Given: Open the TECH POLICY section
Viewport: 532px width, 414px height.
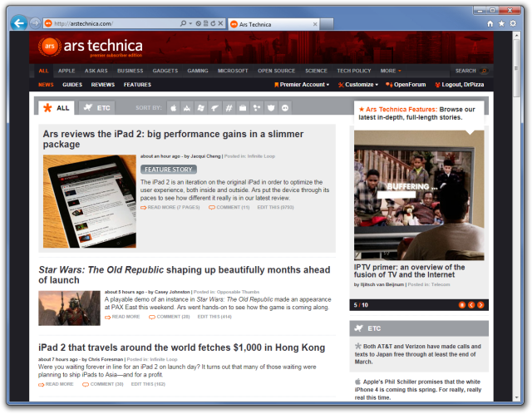Looking at the screenshot, I should pyautogui.click(x=354, y=71).
